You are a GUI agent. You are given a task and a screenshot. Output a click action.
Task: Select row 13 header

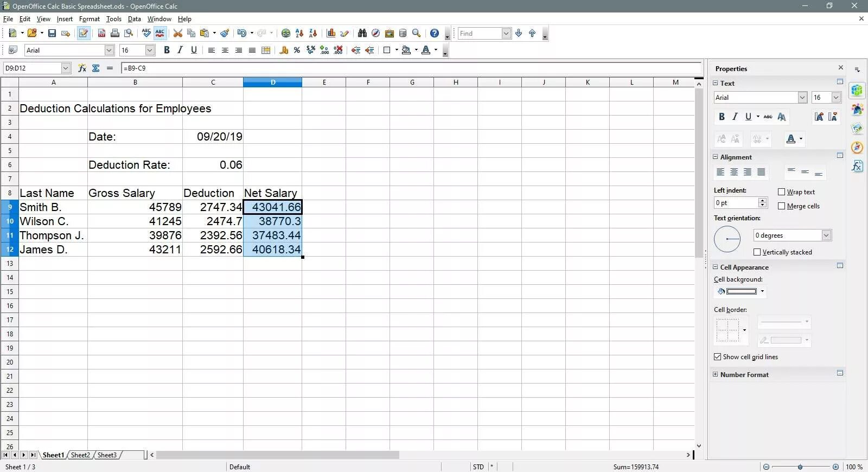(10, 263)
